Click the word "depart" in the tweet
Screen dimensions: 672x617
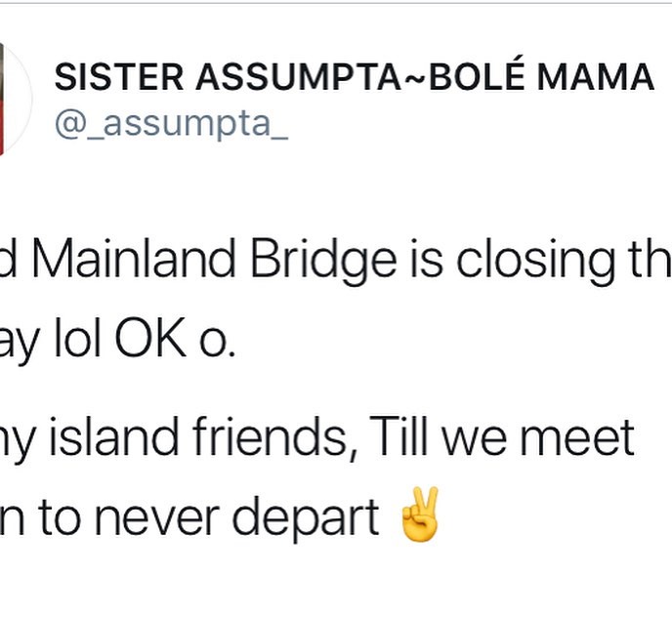coord(306,517)
